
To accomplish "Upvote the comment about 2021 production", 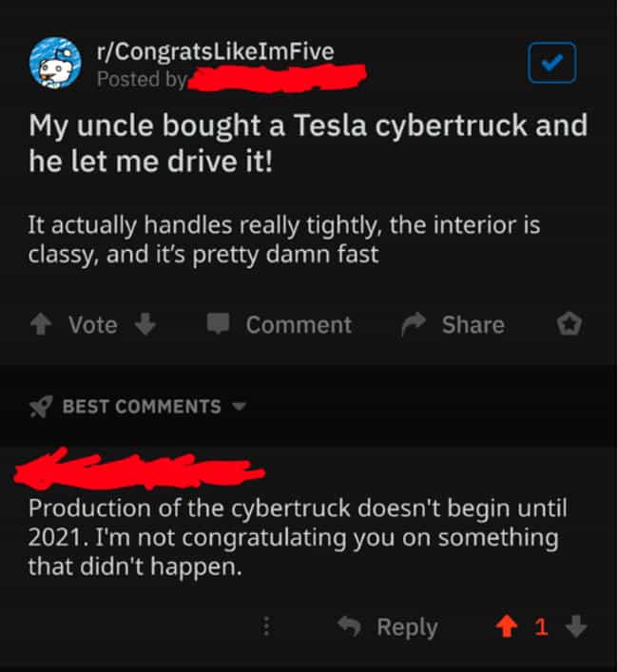I will (507, 626).
